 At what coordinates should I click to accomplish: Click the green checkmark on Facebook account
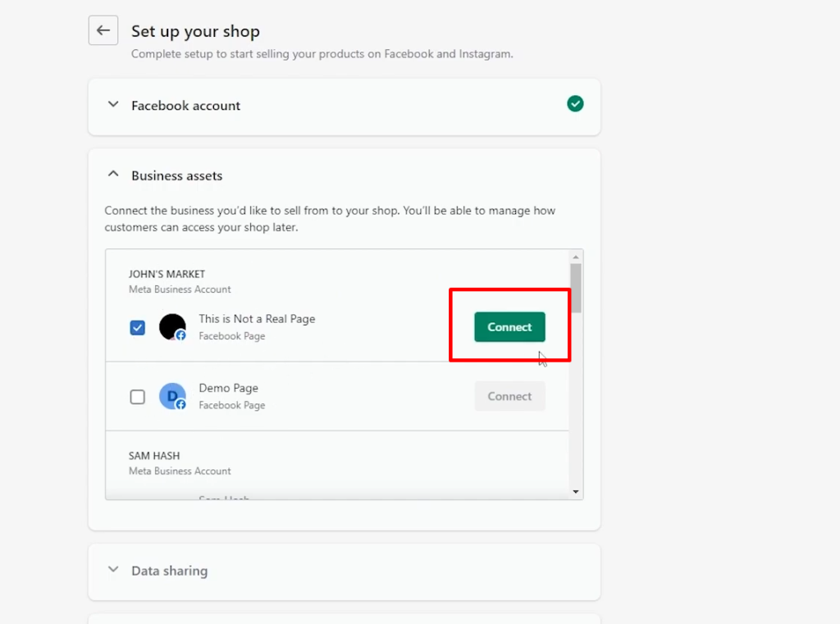(575, 103)
